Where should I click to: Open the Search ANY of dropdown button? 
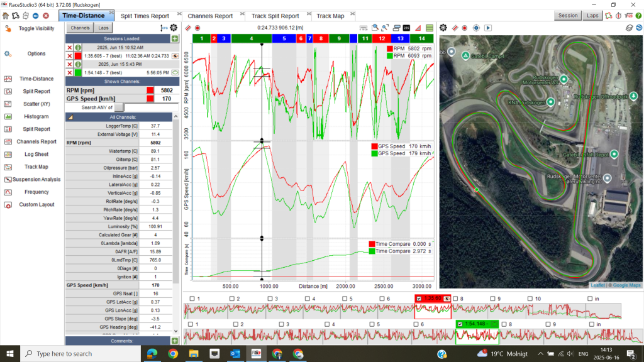point(119,107)
